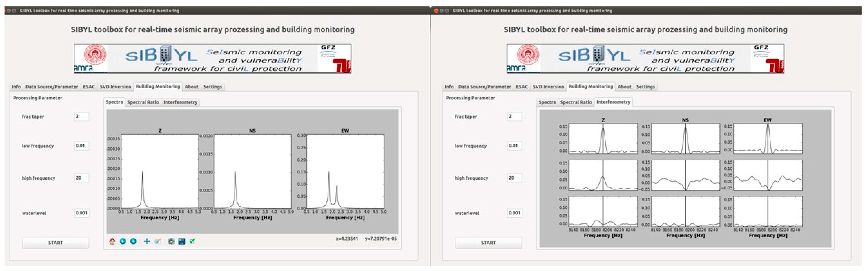Switch to Spectral Ratio sub-tab in left window
The image size is (868, 271).
pyautogui.click(x=143, y=102)
